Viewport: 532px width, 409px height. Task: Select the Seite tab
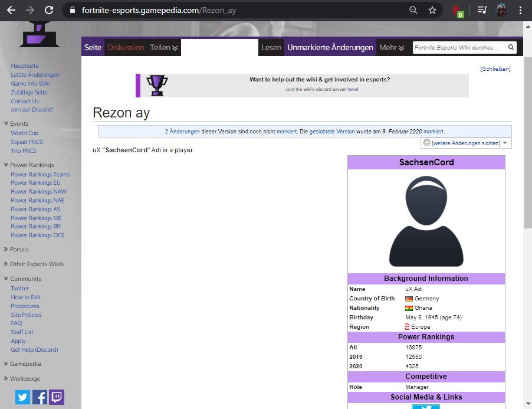tap(93, 48)
